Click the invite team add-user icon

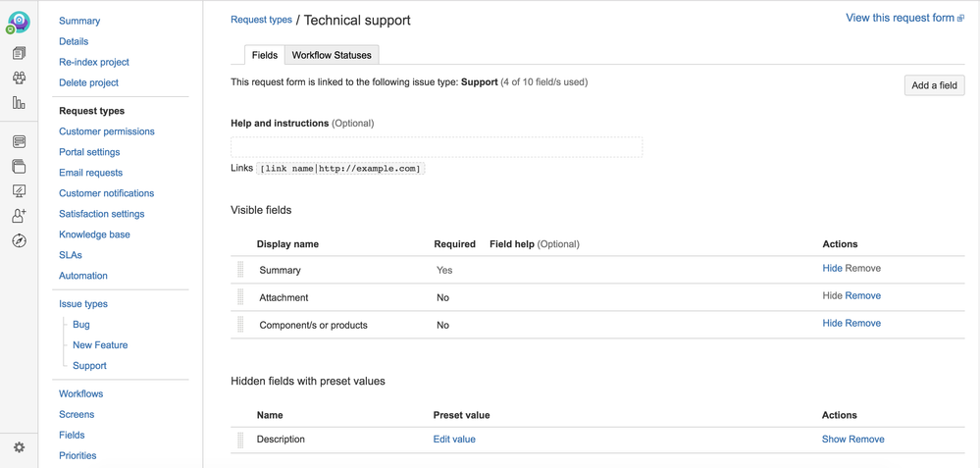pos(20,216)
